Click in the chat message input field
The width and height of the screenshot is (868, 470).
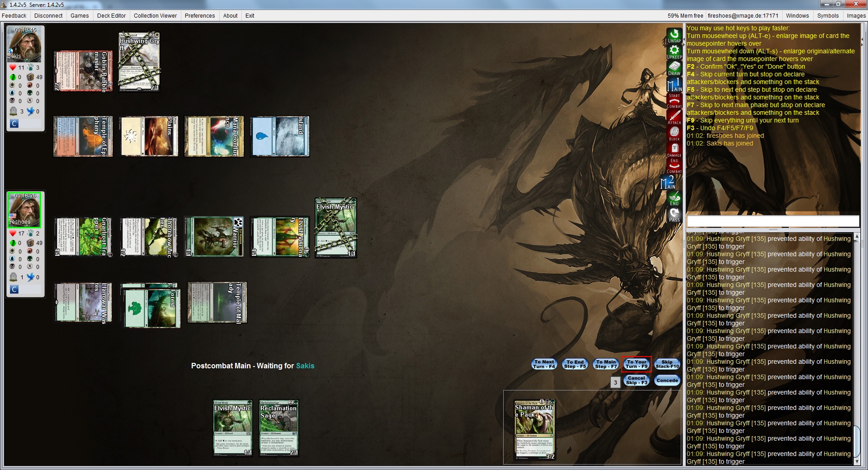point(773,221)
